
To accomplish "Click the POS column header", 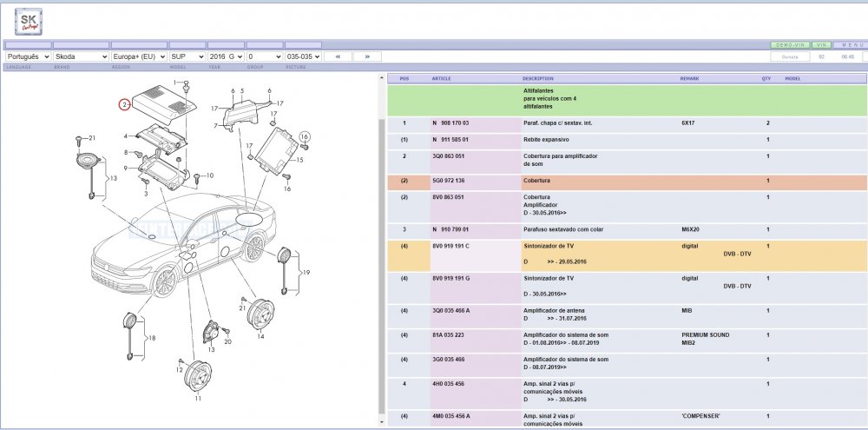I will [x=404, y=79].
